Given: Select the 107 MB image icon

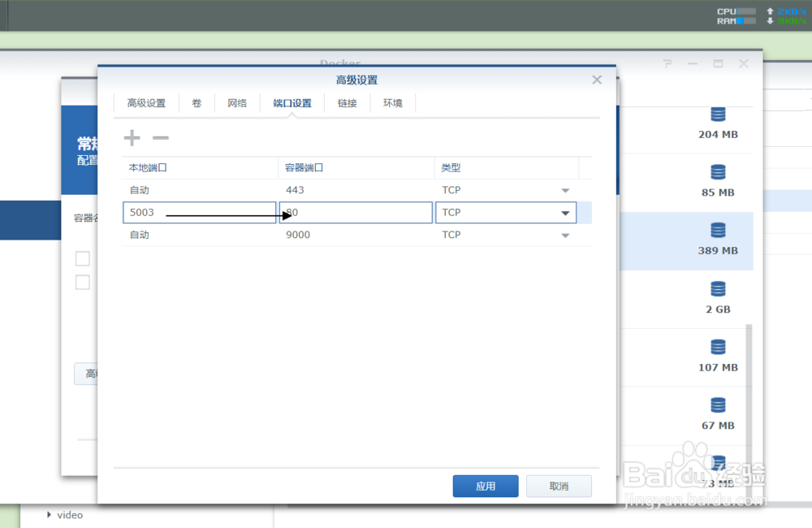Looking at the screenshot, I should [x=718, y=347].
